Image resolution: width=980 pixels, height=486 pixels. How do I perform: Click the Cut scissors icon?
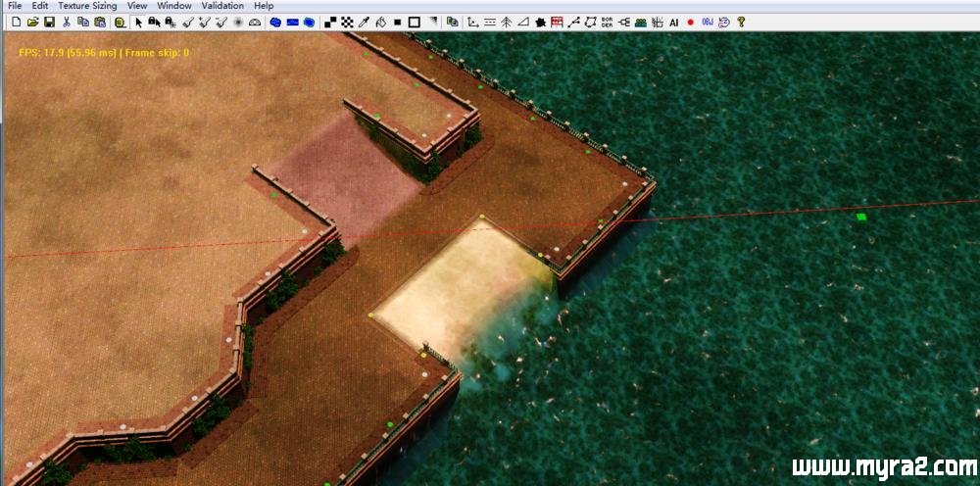click(x=67, y=22)
